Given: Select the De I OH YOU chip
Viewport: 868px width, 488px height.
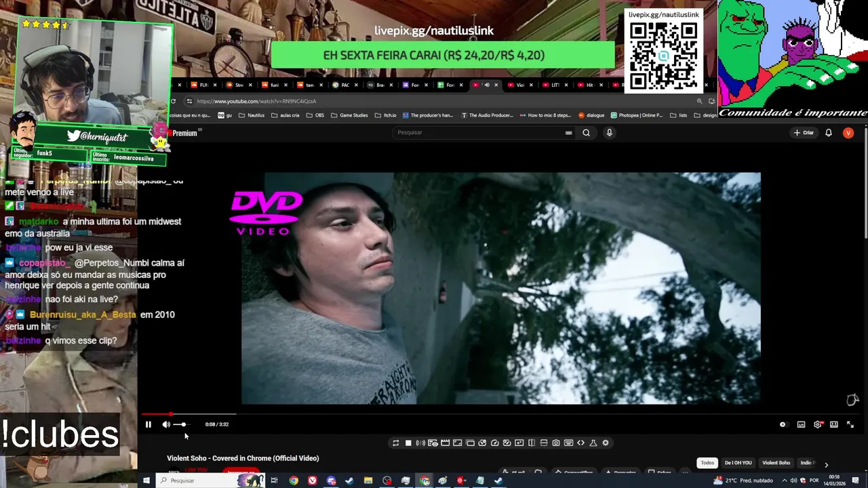Looking at the screenshot, I should point(738,463).
